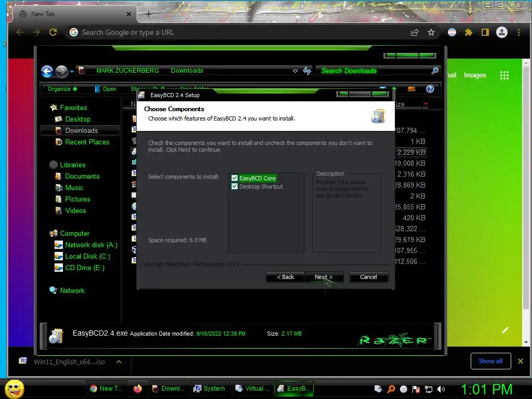Image resolution: width=532 pixels, height=399 pixels.
Task: Click the 1:01 PM clock
Action: tap(486, 390)
